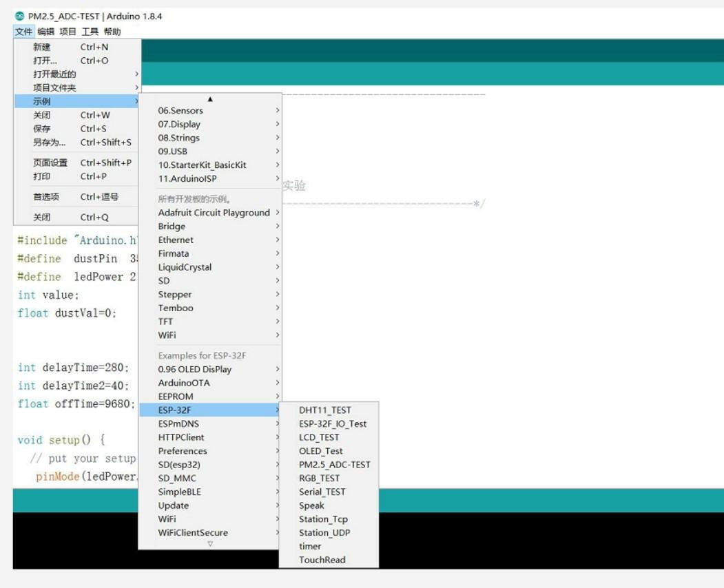Select the highlighted 示例 menu entry
This screenshot has width=724, height=588.
pos(76,101)
